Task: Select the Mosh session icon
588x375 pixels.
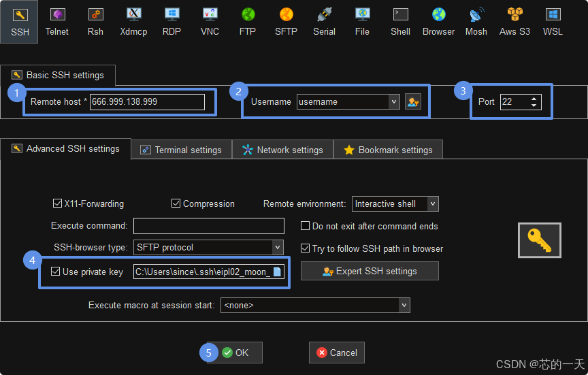Action: point(476,22)
